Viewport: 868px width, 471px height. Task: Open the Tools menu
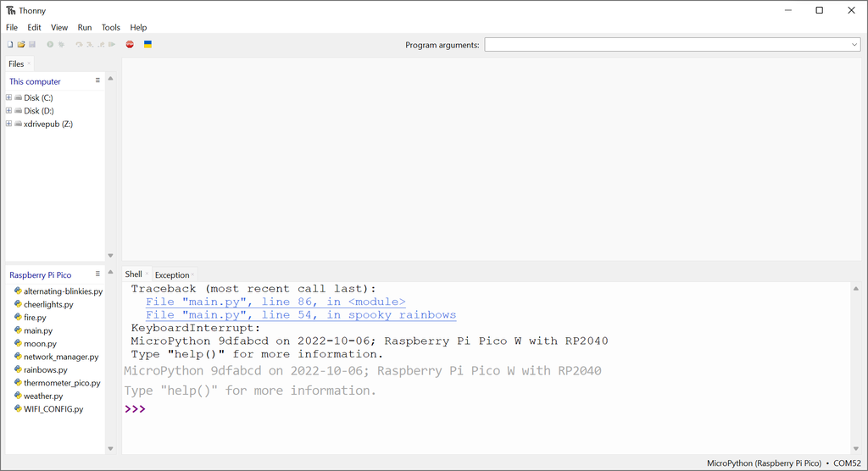111,27
